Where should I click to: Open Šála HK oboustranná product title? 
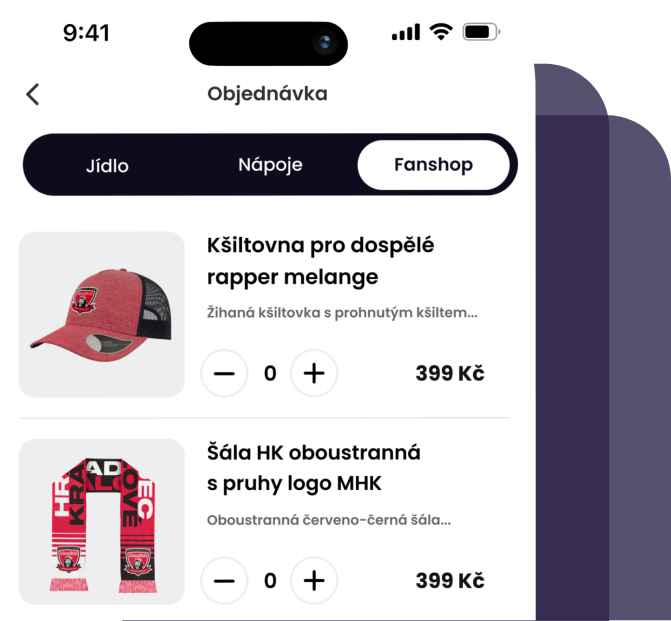pyautogui.click(x=314, y=468)
